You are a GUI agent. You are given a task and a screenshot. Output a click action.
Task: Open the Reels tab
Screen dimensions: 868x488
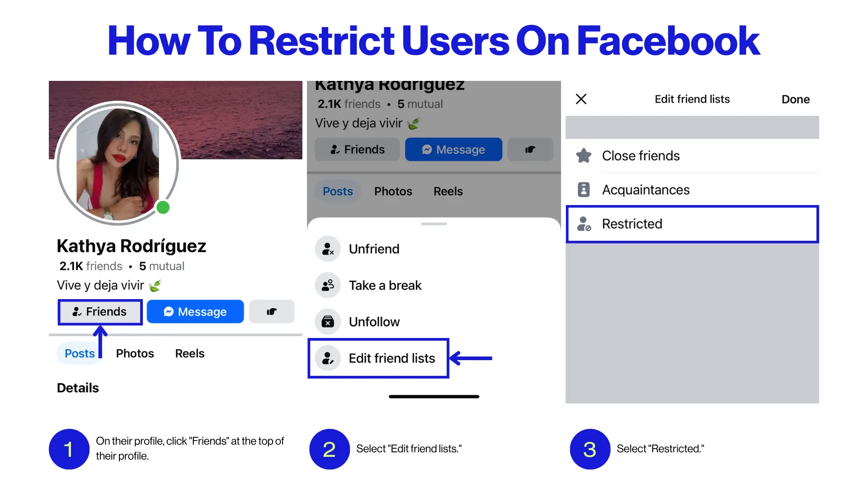click(x=189, y=353)
